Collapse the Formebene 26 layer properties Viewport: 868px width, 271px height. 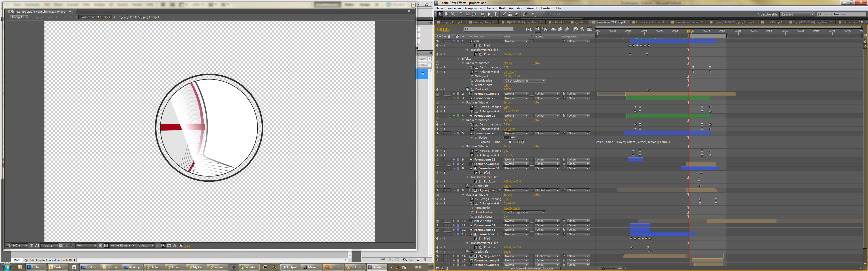click(454, 133)
